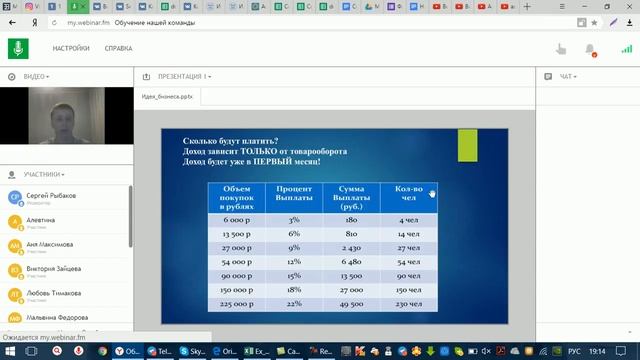Click the СР avatar of Сергей Рыбаков
This screenshot has width=640, height=360.
15,198
